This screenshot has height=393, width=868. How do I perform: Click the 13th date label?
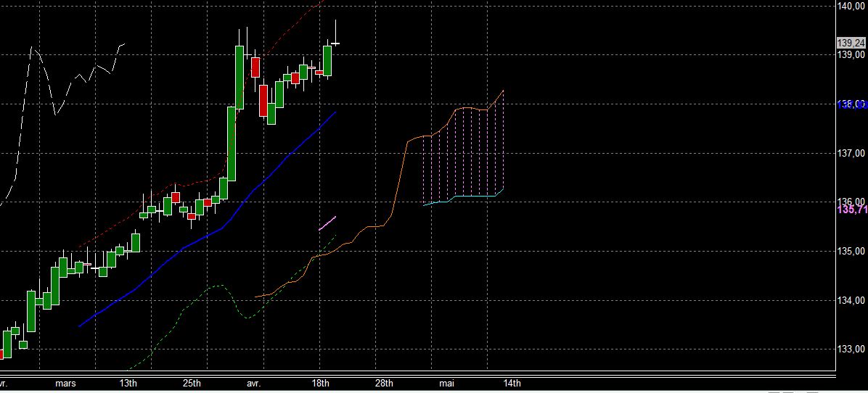(x=128, y=383)
